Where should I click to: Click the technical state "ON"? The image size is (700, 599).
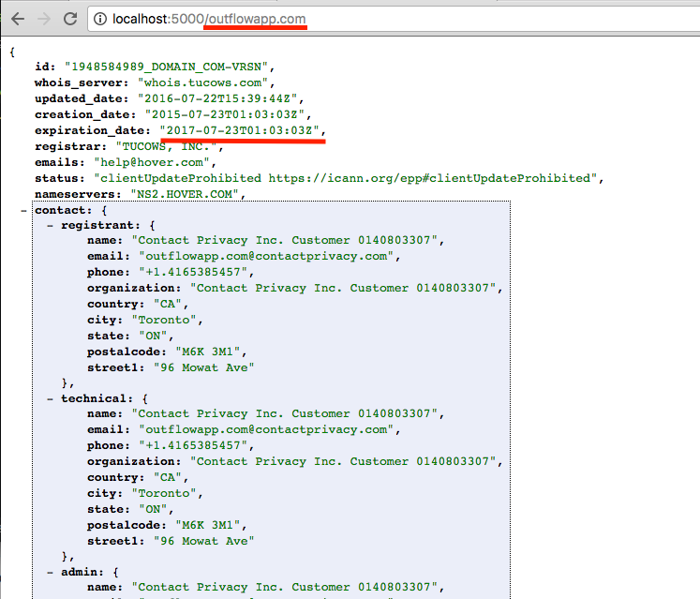click(x=153, y=509)
